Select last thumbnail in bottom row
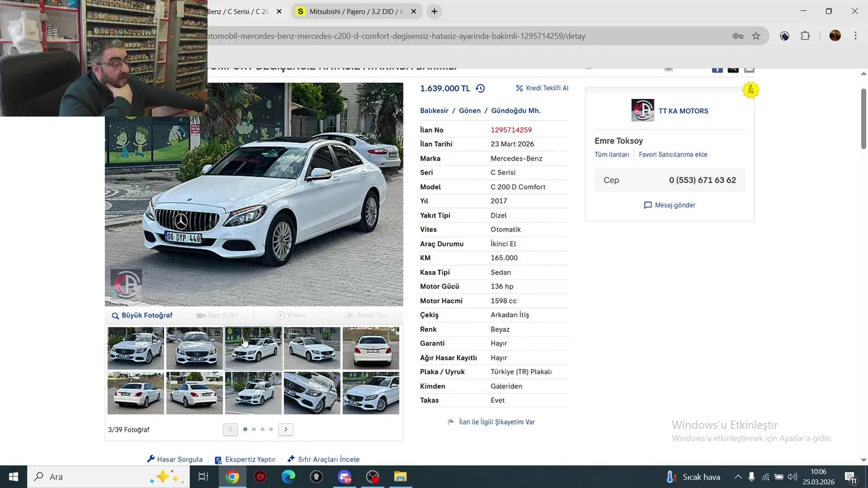This screenshot has height=488, width=868. tap(371, 393)
